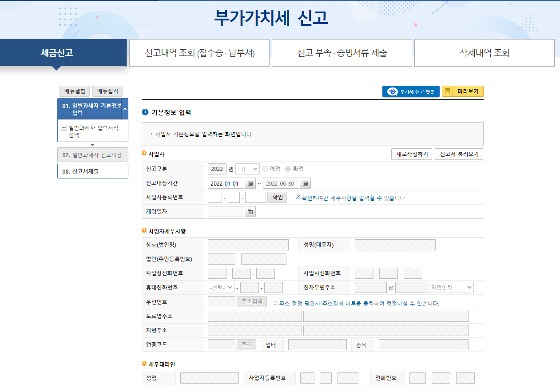This screenshot has height=392, width=560.
Task: Click 조회 next to 업종코드
Action: coord(246,344)
